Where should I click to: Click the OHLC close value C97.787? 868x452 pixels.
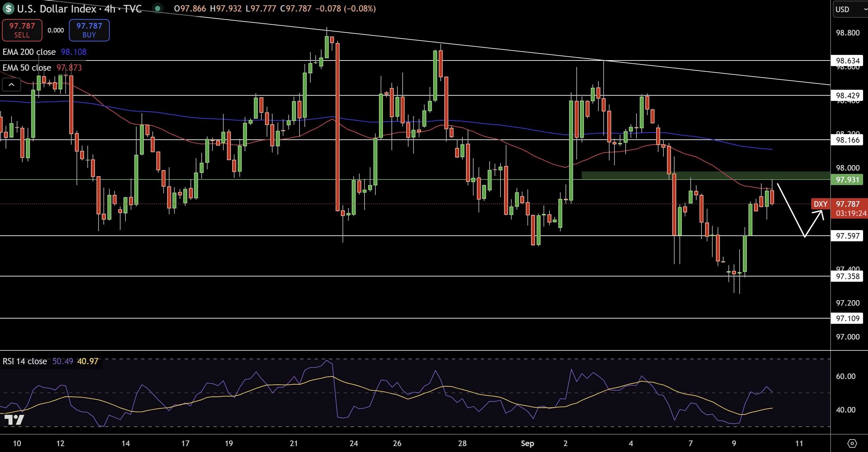[296, 9]
